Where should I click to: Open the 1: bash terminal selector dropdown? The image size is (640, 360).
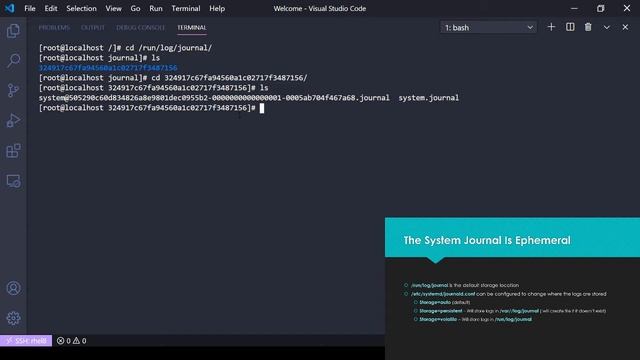(x=488, y=27)
